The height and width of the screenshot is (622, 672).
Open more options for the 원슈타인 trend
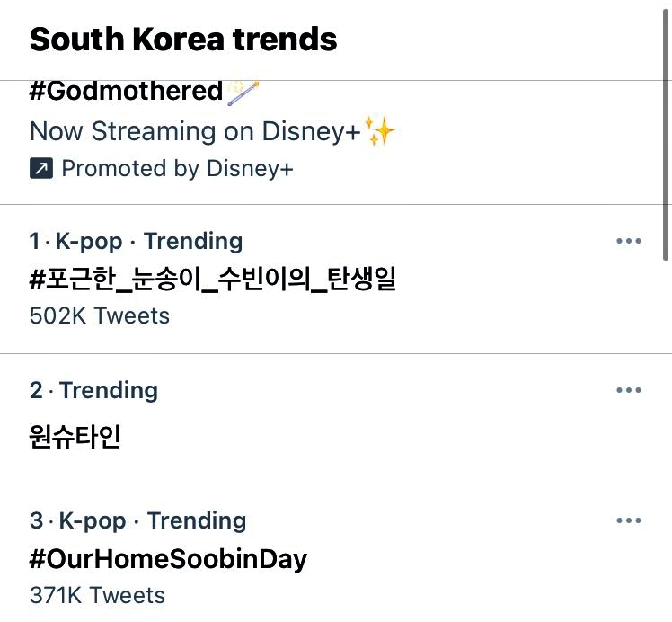tap(629, 390)
